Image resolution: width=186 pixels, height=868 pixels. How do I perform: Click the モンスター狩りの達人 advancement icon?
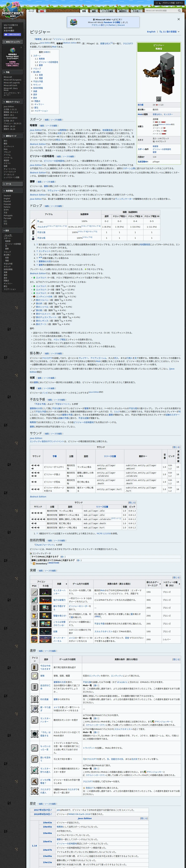(x=34, y=770)
